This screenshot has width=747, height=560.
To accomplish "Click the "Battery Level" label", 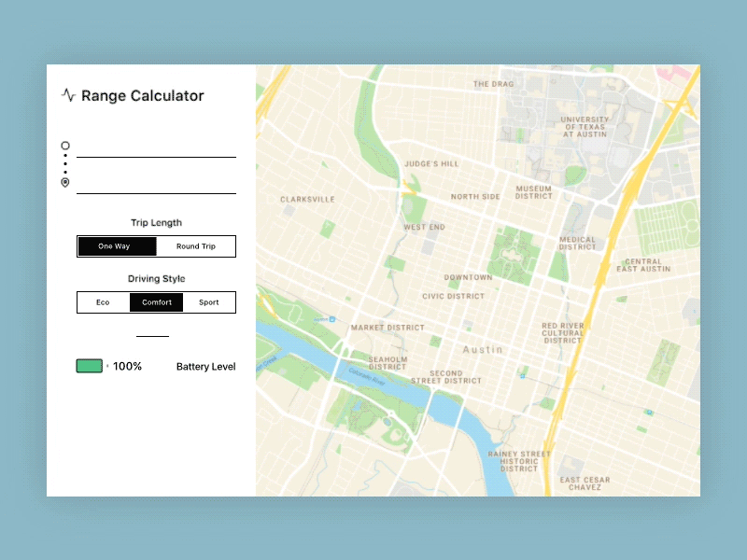I will click(205, 366).
